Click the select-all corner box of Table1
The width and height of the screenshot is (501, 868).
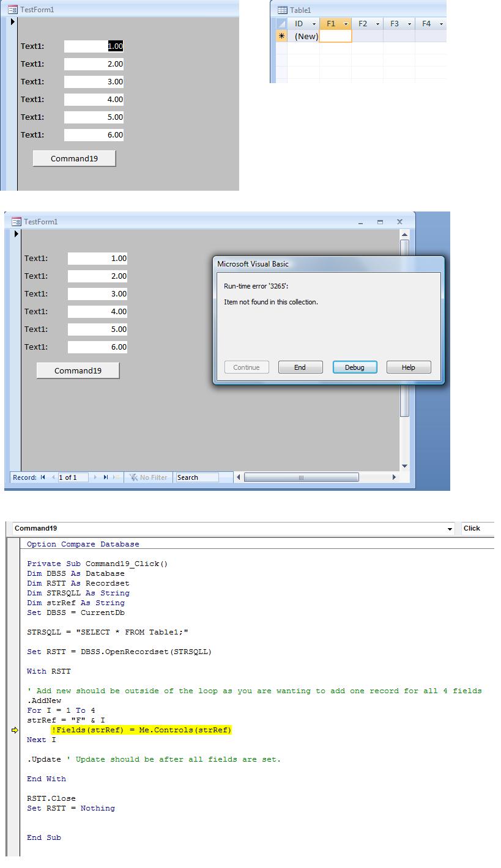(281, 24)
